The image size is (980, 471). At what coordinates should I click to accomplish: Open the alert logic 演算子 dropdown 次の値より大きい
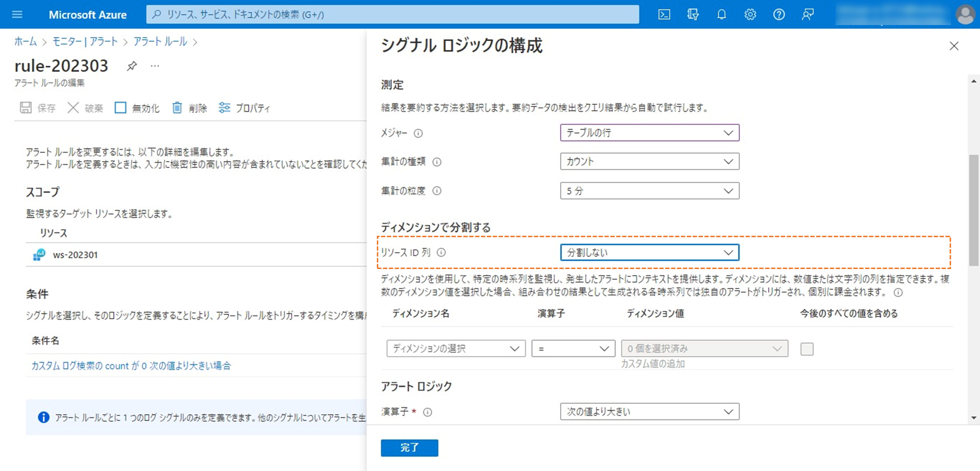[x=649, y=412]
